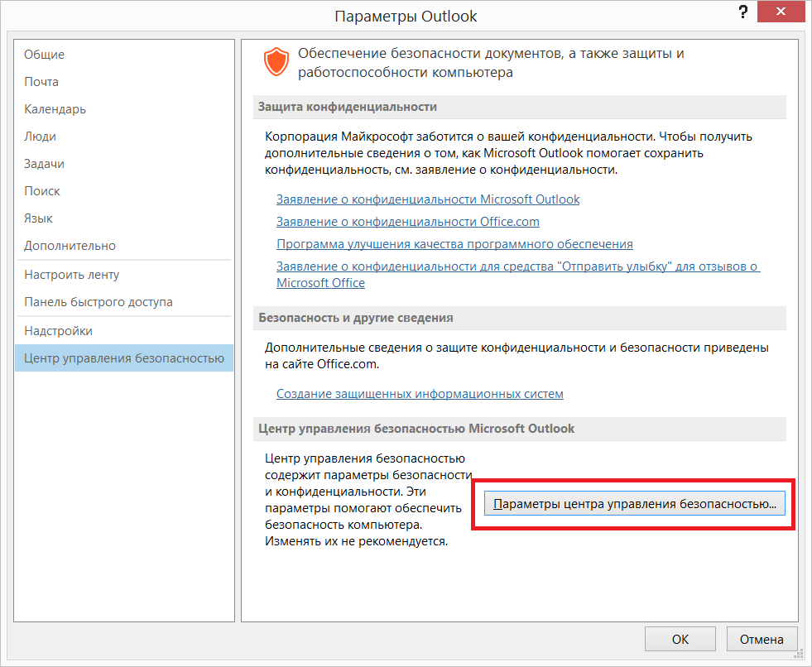Select the Календарь category in sidebar
Image resolution: width=812 pixels, height=667 pixels.
click(x=55, y=108)
